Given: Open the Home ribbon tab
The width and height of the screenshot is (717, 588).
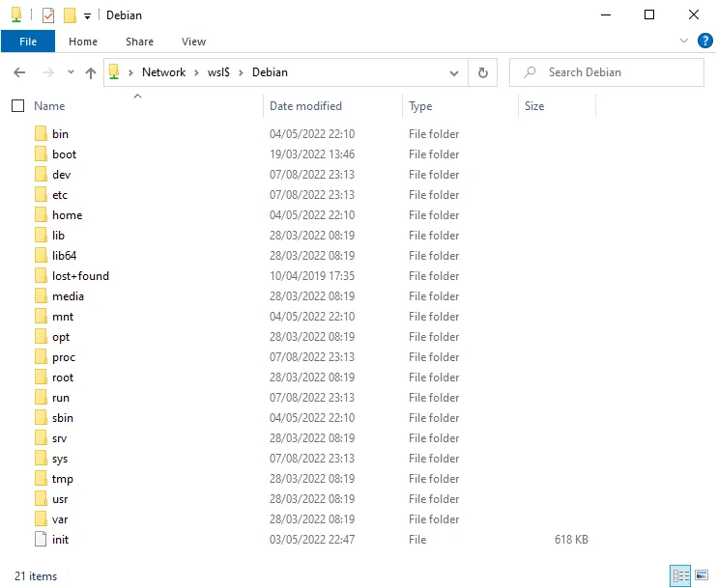Looking at the screenshot, I should click(x=83, y=42).
